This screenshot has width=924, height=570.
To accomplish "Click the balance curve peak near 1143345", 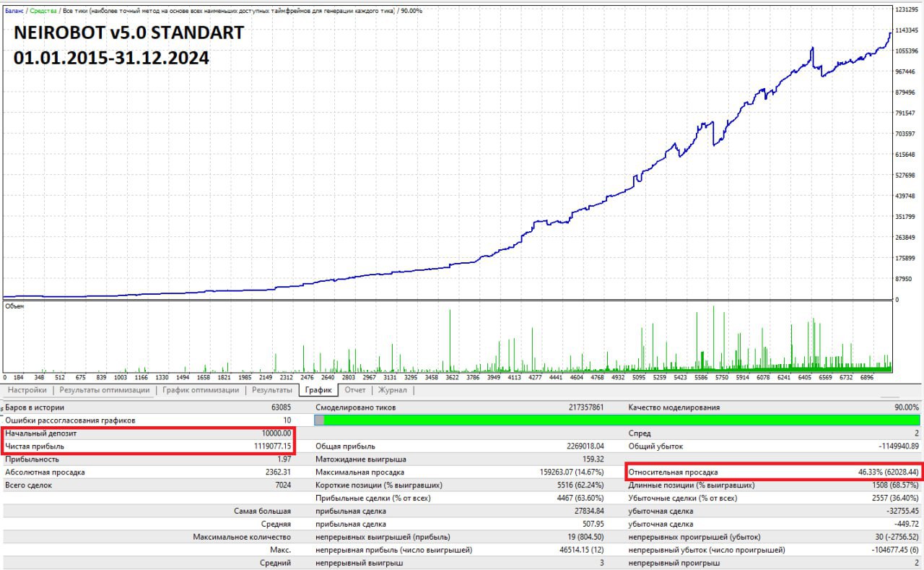I will click(x=889, y=33).
